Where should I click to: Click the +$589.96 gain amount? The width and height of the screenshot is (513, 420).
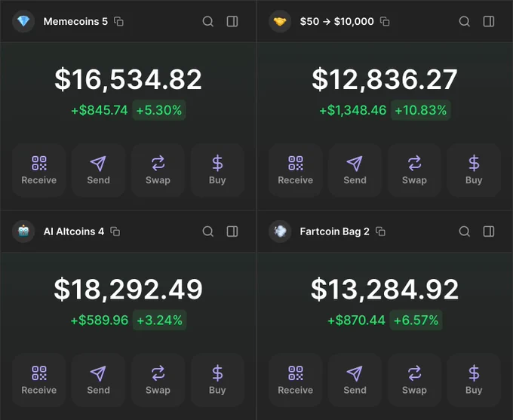pyautogui.click(x=100, y=320)
